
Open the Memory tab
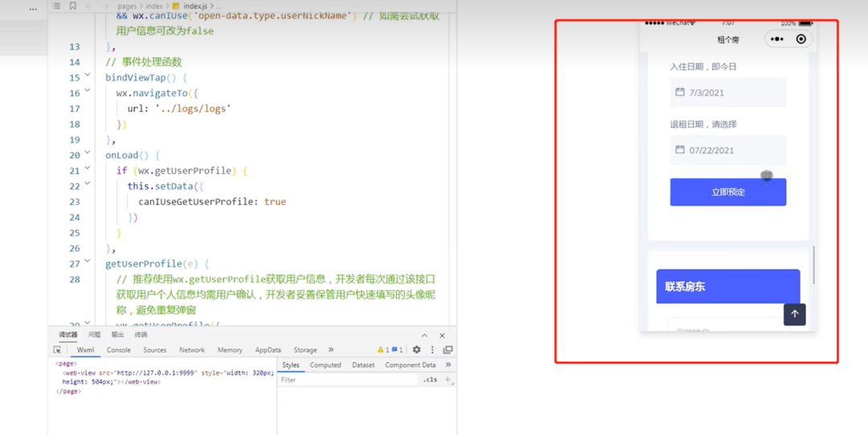pyautogui.click(x=230, y=350)
